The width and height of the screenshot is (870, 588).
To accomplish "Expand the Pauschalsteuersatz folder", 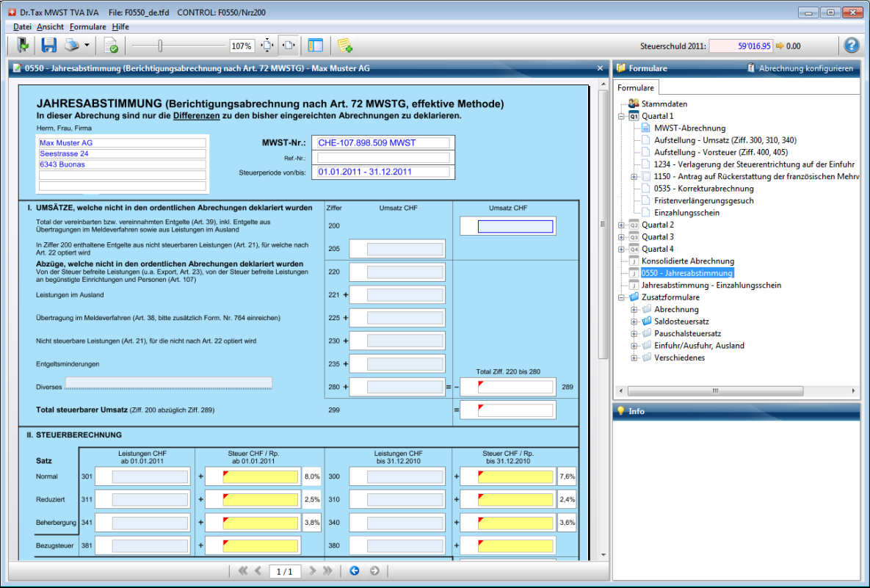I will [634, 334].
